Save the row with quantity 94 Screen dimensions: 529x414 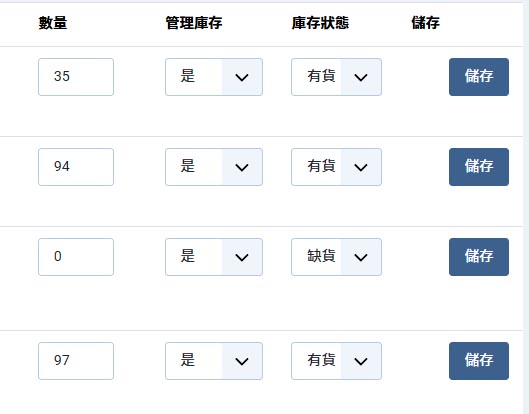479,167
